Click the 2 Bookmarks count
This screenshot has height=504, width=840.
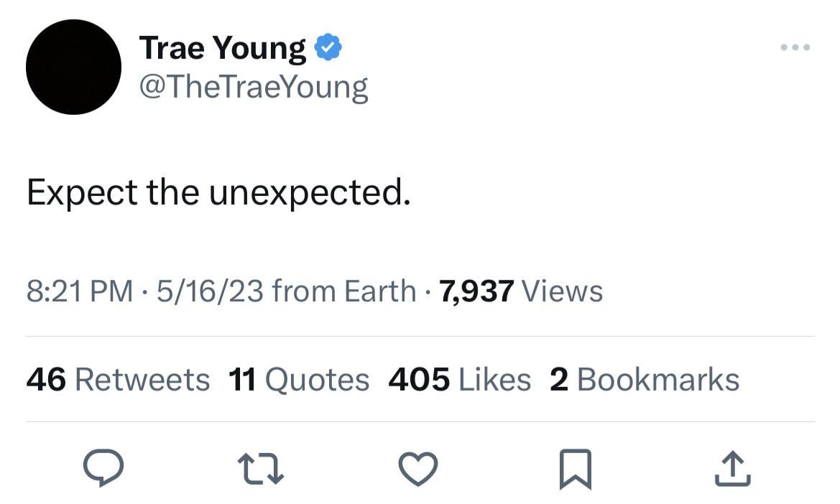point(644,379)
